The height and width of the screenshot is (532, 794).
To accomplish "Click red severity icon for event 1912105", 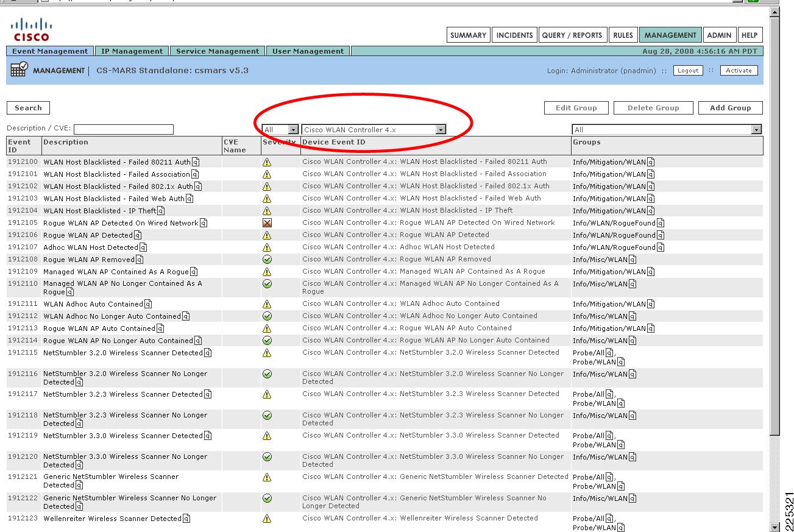I will click(x=267, y=223).
